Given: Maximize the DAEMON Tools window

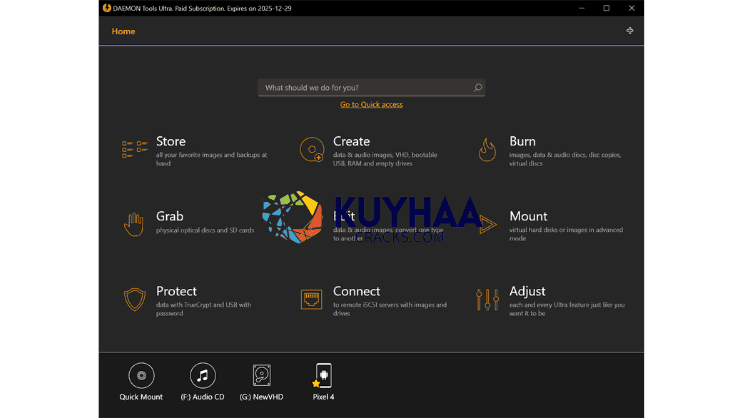Looking at the screenshot, I should [607, 8].
